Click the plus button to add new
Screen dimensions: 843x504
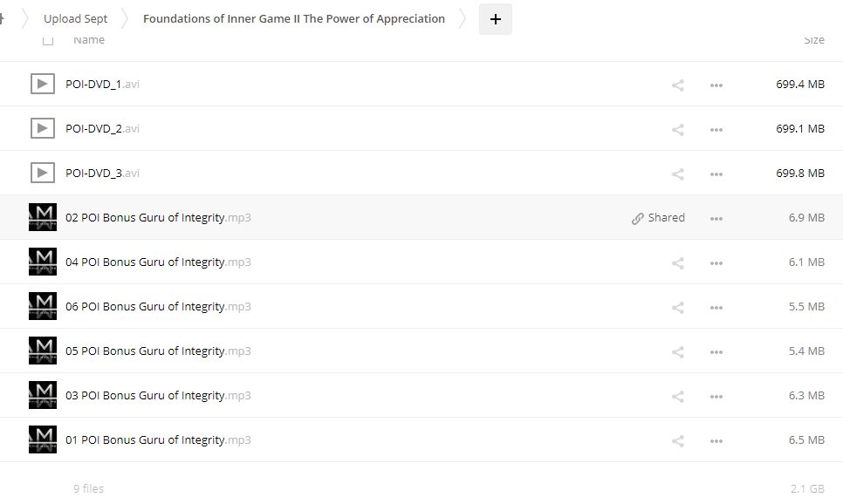point(496,18)
